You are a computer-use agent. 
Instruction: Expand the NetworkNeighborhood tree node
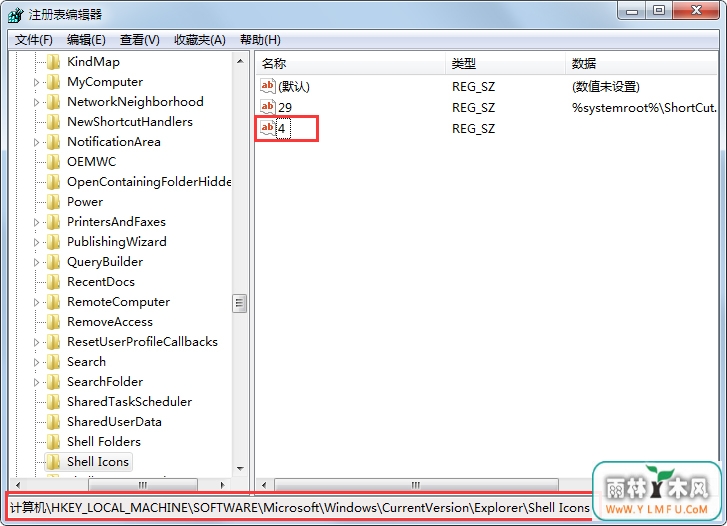point(37,102)
